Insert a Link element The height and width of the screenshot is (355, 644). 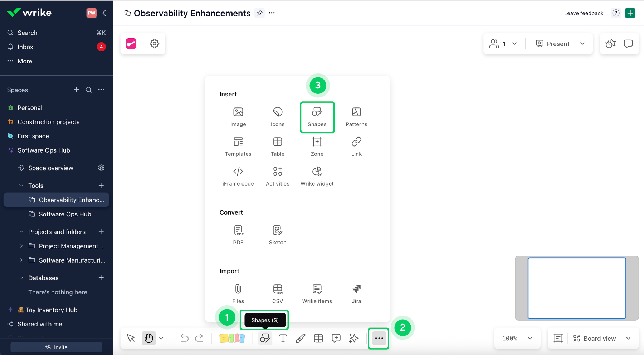(356, 147)
